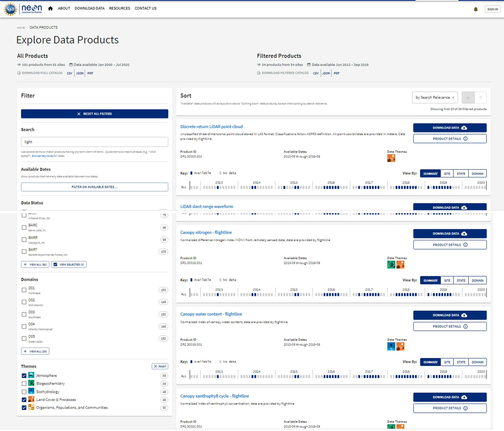Click Ecohydrology theme icon on Canopy water content
Viewport: 504px width, 431px height.
pos(391,346)
